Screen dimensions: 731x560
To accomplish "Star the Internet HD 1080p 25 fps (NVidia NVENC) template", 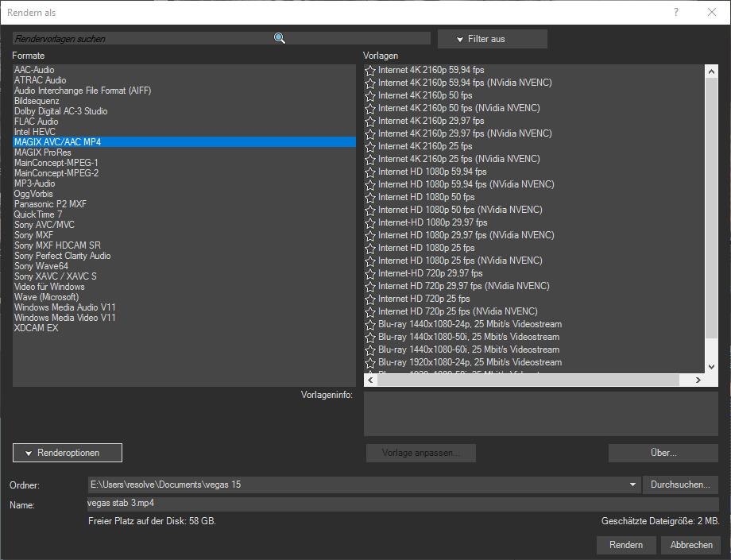I will pos(370,261).
